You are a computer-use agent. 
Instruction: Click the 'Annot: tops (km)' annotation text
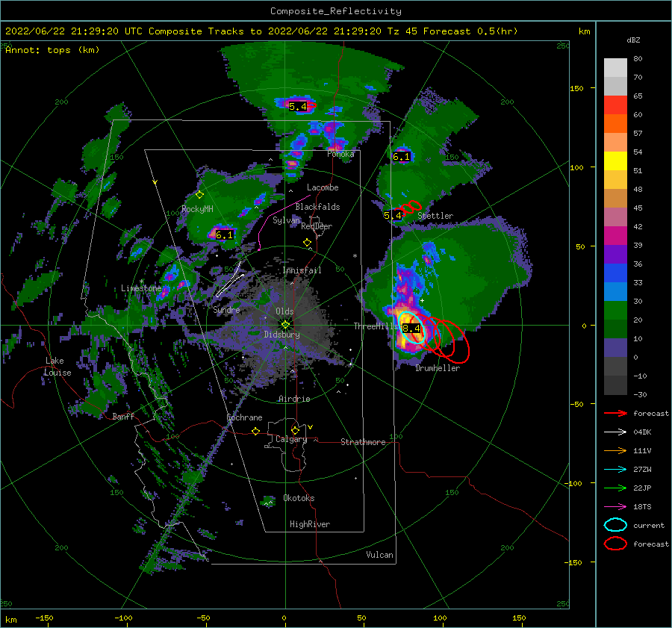point(52,50)
